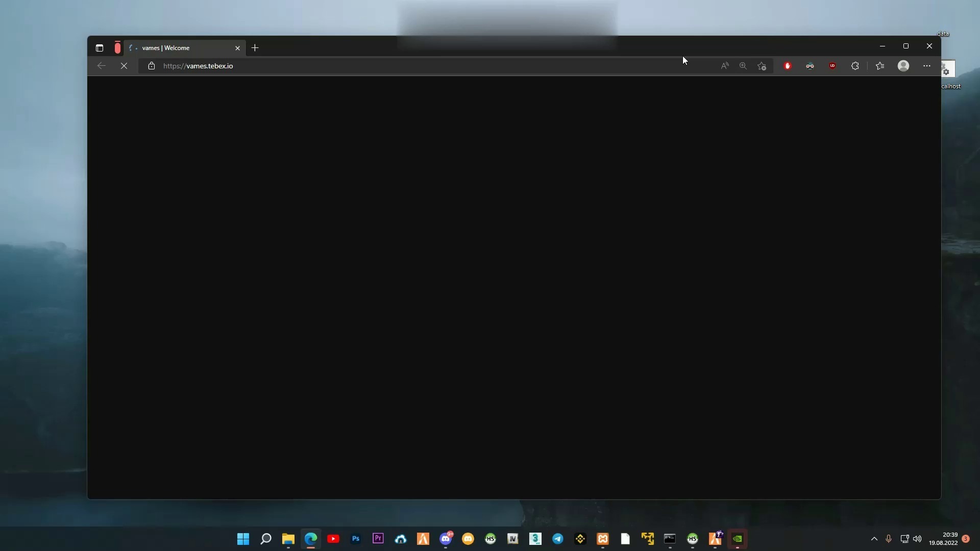Viewport: 980px width, 551px height.
Task: Close the vames | Welcome tab
Action: (237, 48)
